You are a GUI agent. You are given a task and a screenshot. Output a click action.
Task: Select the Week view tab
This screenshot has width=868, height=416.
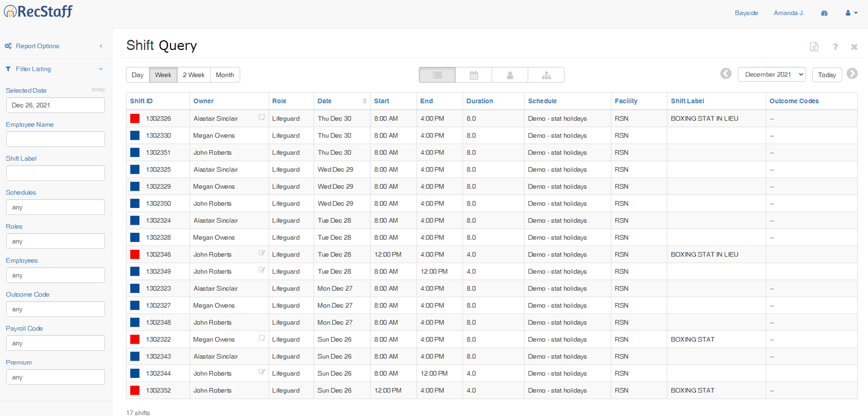tap(163, 75)
